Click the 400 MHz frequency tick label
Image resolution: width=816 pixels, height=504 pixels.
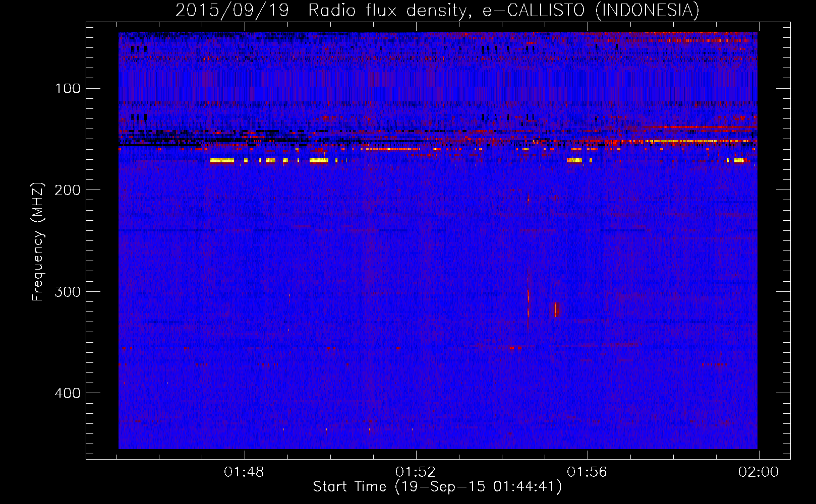(x=68, y=393)
